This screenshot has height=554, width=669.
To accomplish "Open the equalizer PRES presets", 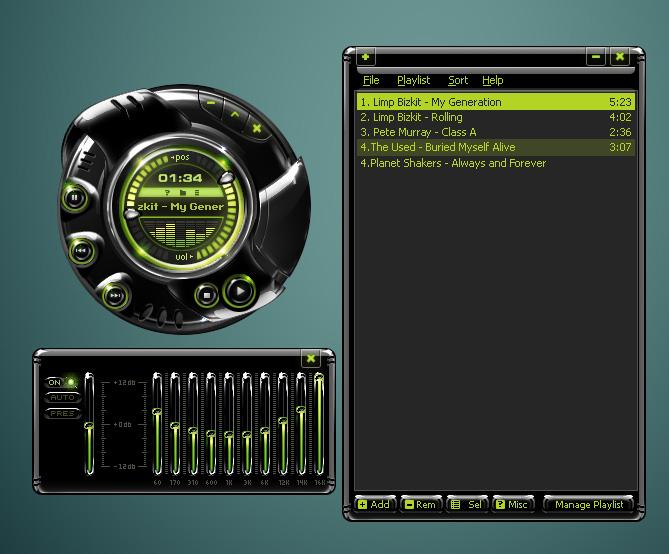I will pos(62,413).
